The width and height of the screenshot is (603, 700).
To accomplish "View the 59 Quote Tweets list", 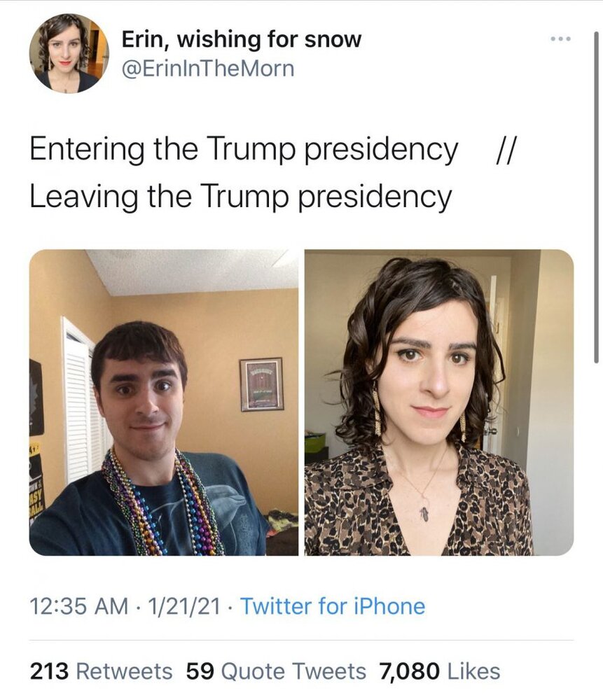I will [x=276, y=671].
